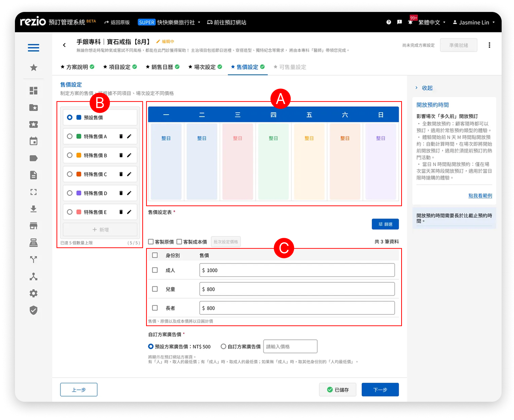The width and height of the screenshot is (514, 420).
Task: Select the 特殊售價 B radio button
Action: click(x=70, y=155)
